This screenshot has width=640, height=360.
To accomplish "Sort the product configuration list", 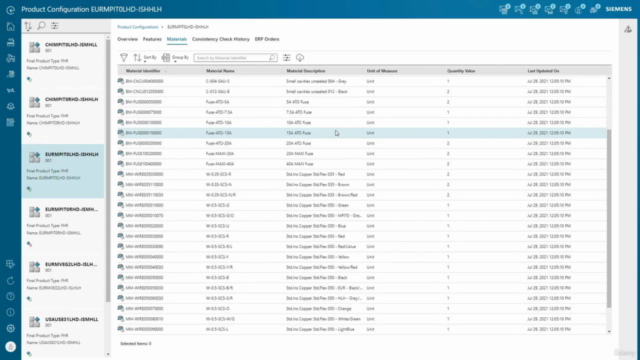I will tap(28, 26).
